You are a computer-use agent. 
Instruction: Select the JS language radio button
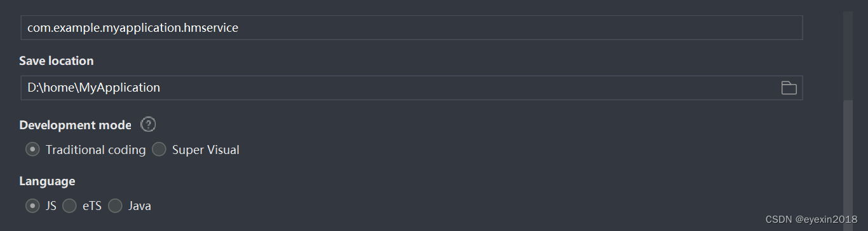(x=32, y=206)
